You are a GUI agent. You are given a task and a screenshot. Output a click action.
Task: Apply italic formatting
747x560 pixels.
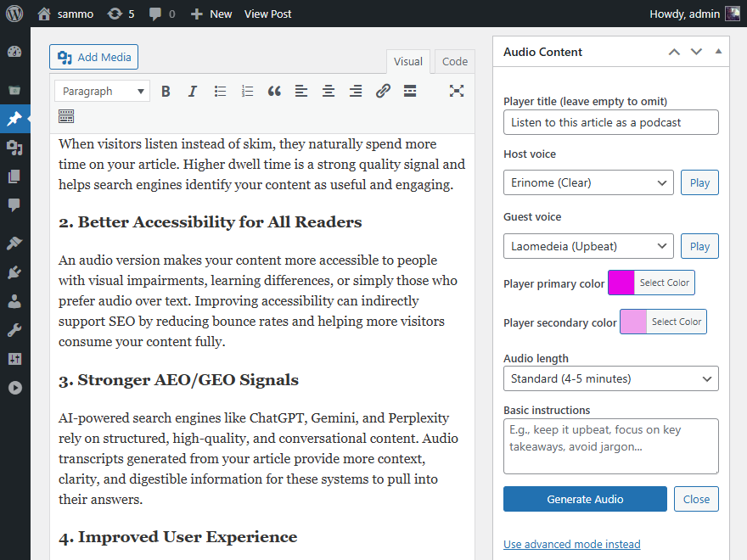click(193, 91)
